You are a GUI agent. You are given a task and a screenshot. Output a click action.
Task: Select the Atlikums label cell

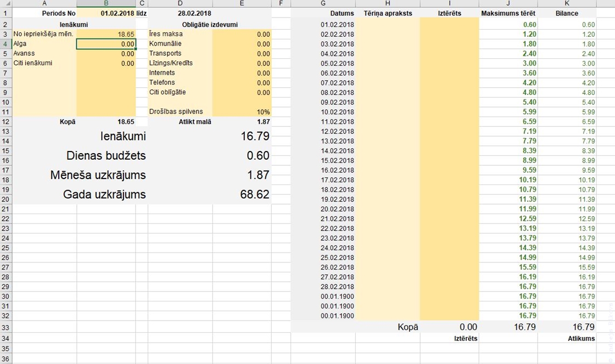pos(567,339)
